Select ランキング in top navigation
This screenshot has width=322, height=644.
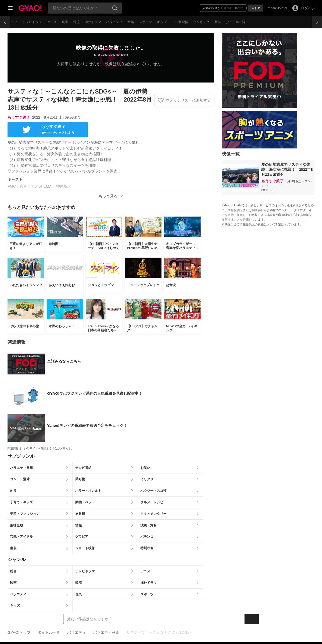tap(201, 22)
